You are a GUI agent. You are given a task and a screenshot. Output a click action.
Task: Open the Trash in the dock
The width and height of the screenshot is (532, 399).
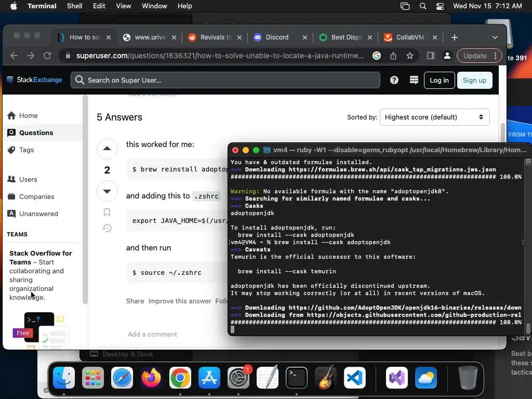[x=468, y=378]
